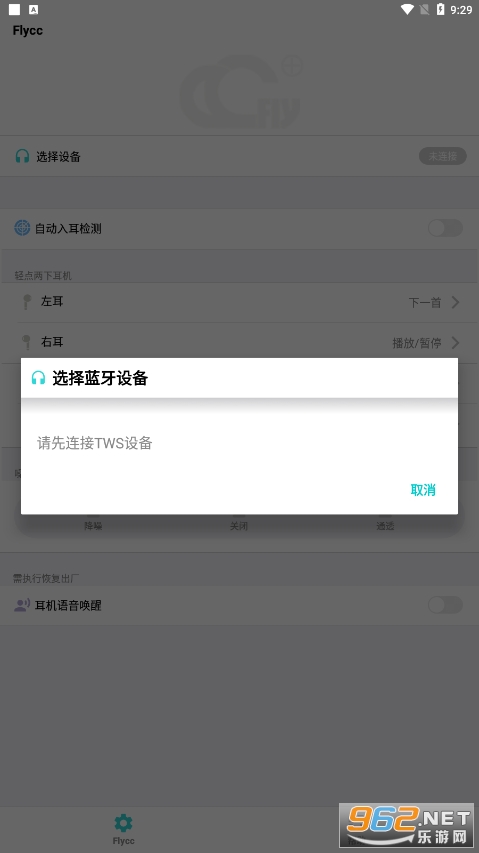Expand the 右耳 chevron next to 播放/暂停
This screenshot has width=479, height=853.
[456, 343]
